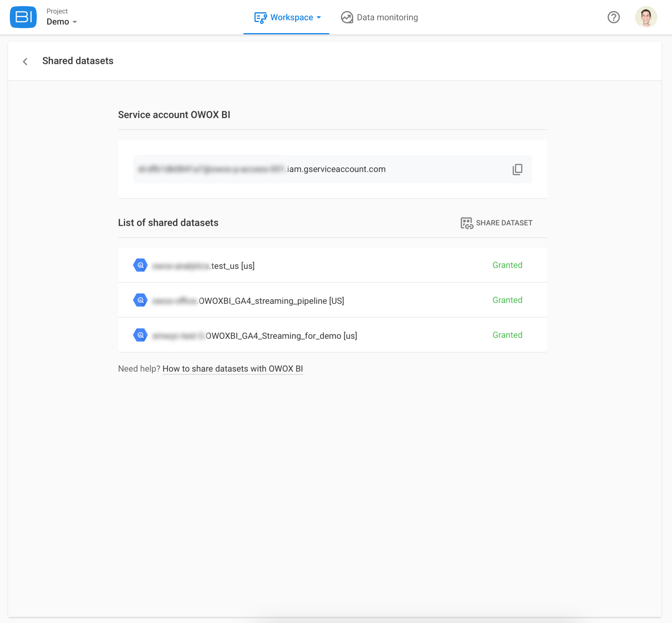Copy the service account email
The width and height of the screenshot is (672, 623).
[517, 169]
